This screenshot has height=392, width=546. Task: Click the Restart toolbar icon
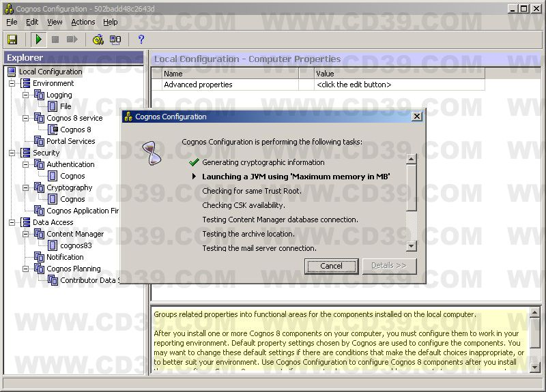pyautogui.click(x=72, y=40)
